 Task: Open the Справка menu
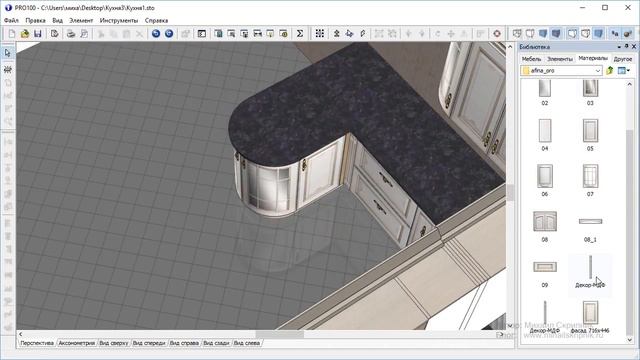click(156, 20)
